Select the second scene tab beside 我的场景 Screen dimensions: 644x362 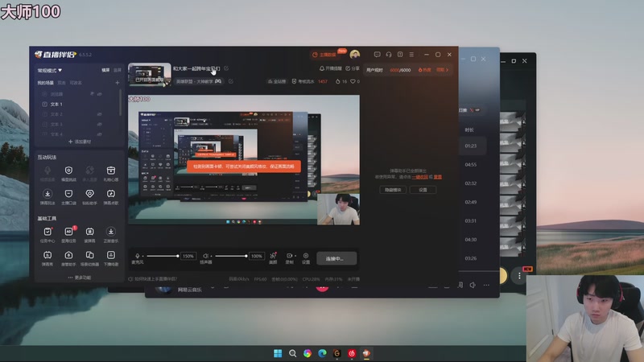62,83
